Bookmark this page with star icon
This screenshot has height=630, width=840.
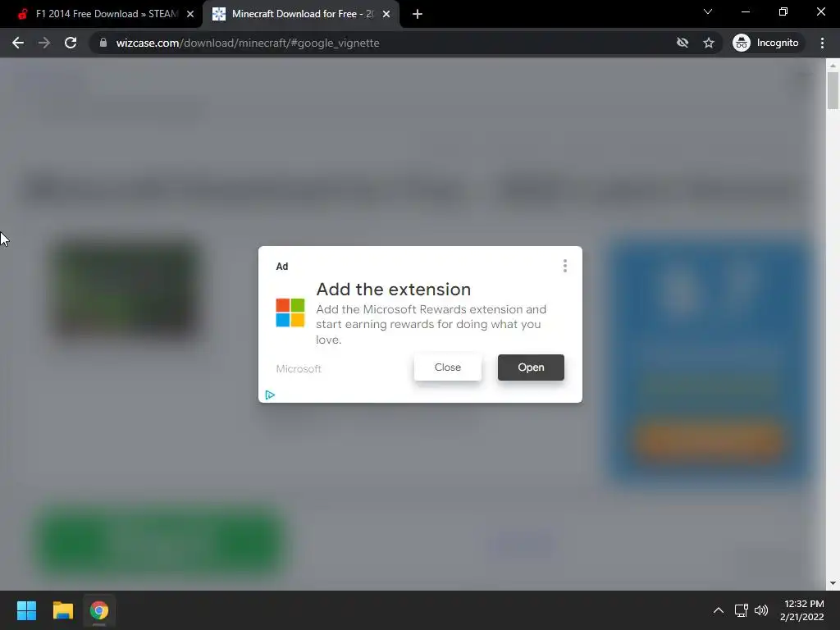point(709,43)
